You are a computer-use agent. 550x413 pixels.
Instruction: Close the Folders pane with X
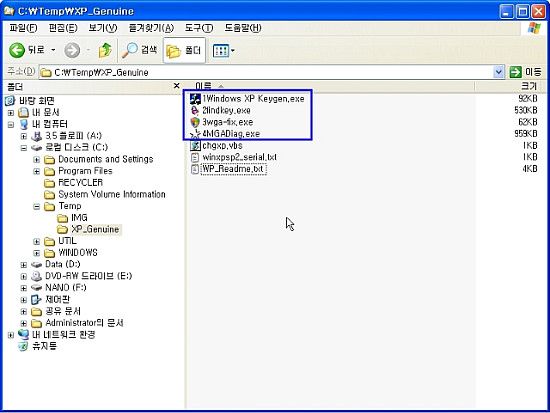coord(176,86)
